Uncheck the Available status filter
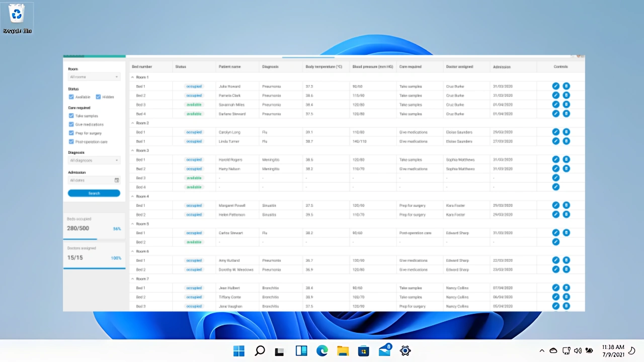The width and height of the screenshot is (644, 362). (71, 97)
